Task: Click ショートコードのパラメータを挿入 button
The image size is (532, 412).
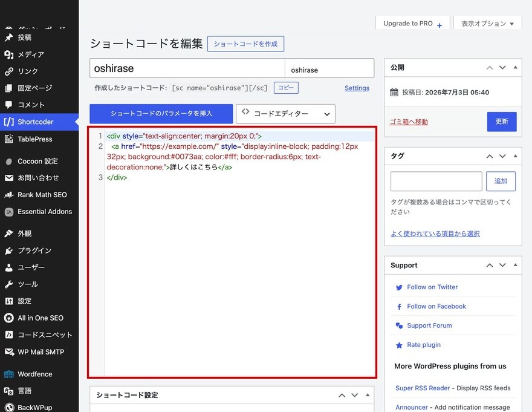Action: click(x=161, y=114)
